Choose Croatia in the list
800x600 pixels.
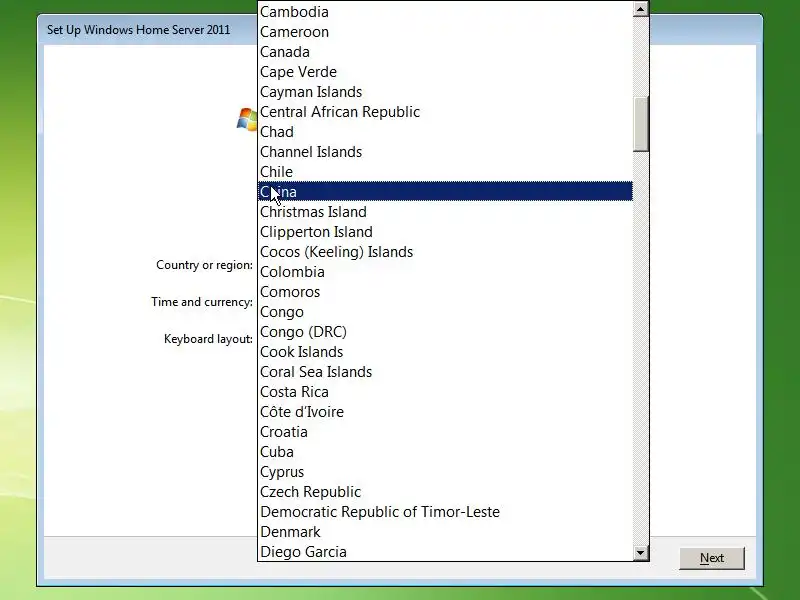(x=445, y=432)
